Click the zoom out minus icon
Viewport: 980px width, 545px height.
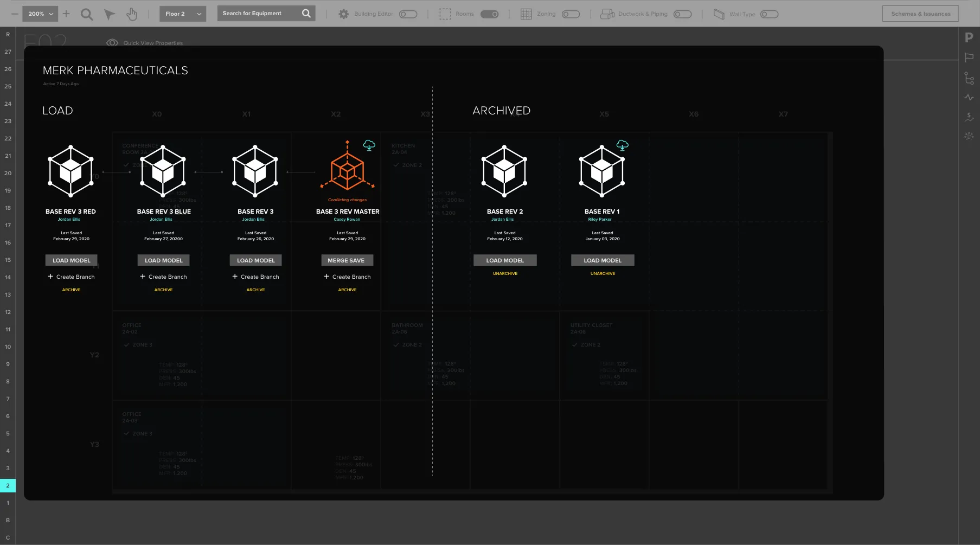(x=15, y=14)
